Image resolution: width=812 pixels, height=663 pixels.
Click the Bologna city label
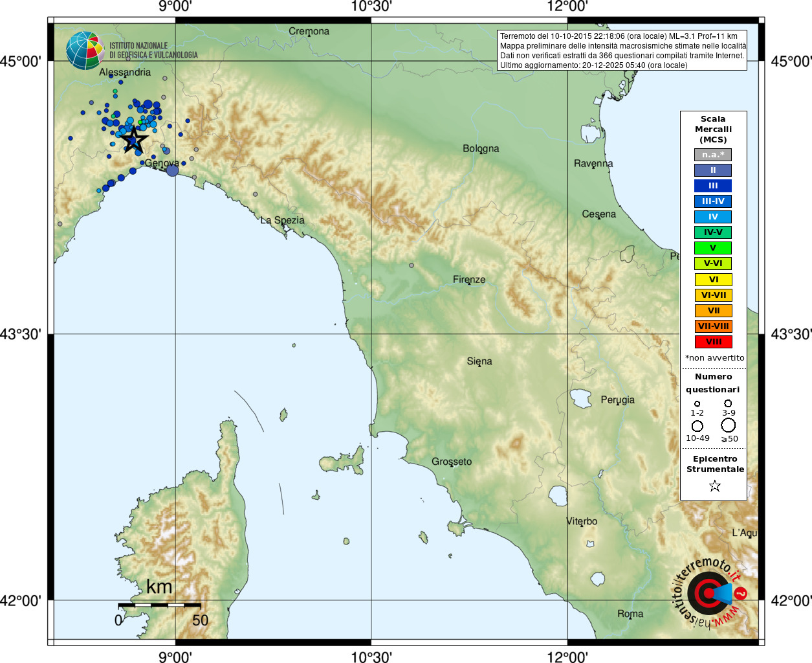481,148
